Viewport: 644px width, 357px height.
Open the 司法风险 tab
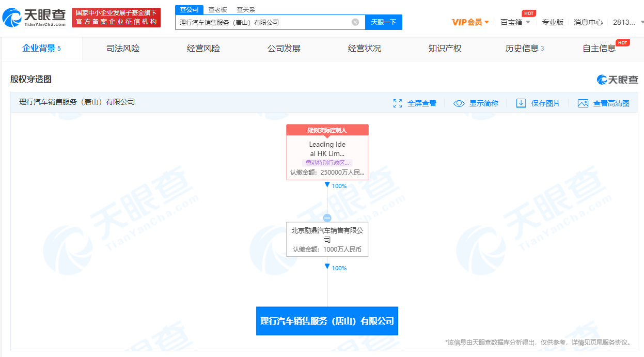[x=123, y=49]
